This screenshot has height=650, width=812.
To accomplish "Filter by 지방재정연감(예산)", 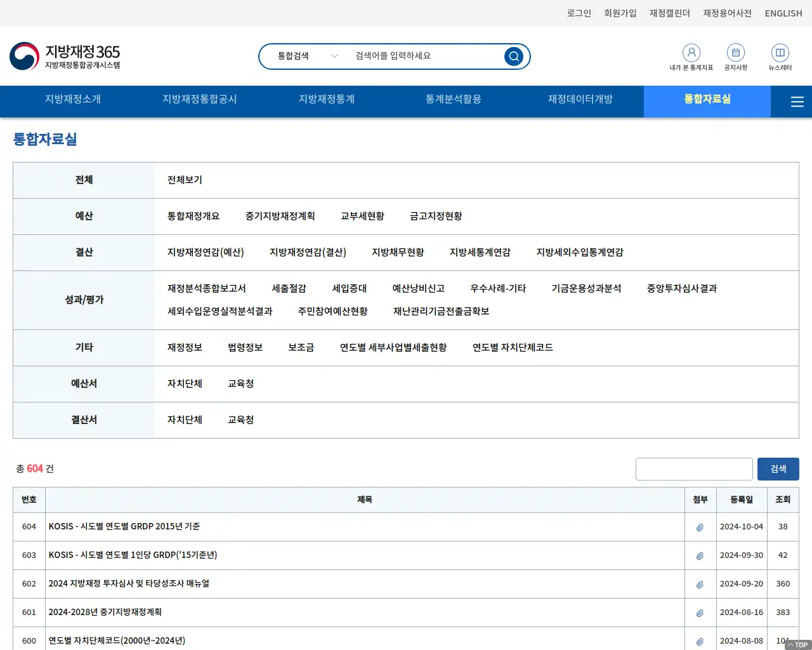I will point(206,253).
